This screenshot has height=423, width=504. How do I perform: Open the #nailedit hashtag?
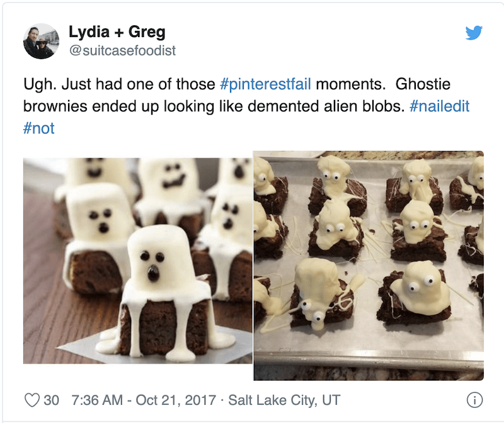[x=439, y=106]
